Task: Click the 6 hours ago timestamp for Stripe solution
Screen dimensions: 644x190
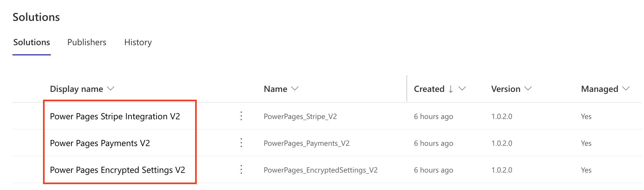Action: pyautogui.click(x=433, y=116)
